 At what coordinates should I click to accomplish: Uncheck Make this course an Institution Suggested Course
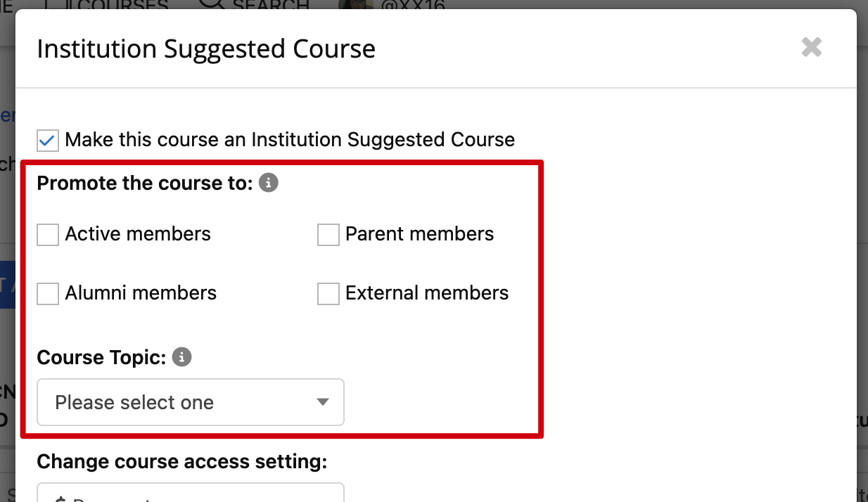point(48,140)
